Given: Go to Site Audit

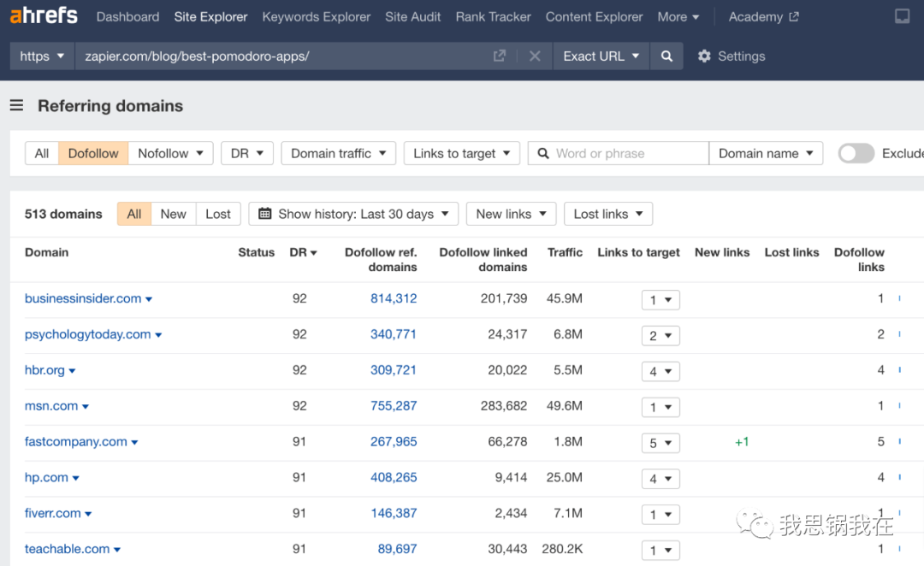Looking at the screenshot, I should click(x=413, y=17).
